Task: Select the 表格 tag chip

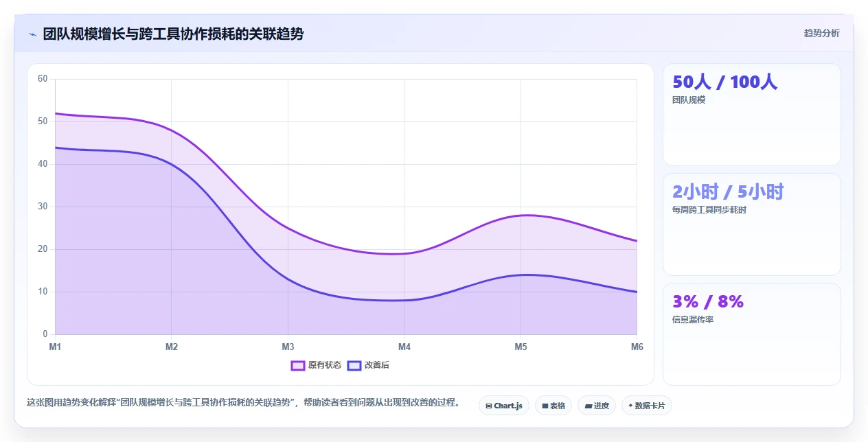Action: click(x=553, y=406)
